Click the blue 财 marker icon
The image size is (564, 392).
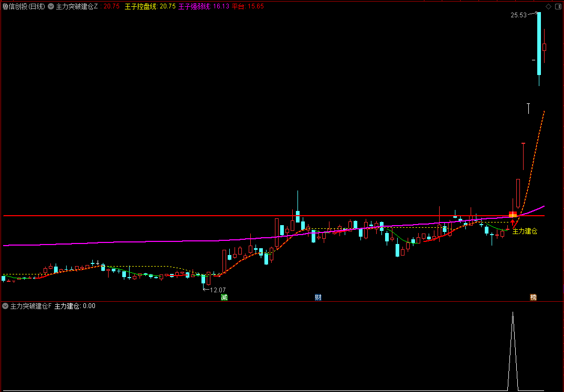[x=317, y=298]
